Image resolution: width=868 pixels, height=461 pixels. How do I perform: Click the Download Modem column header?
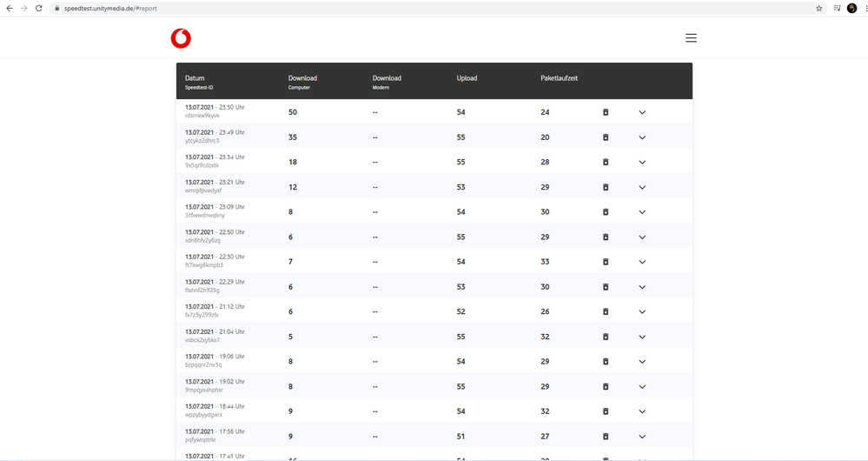[x=387, y=82]
